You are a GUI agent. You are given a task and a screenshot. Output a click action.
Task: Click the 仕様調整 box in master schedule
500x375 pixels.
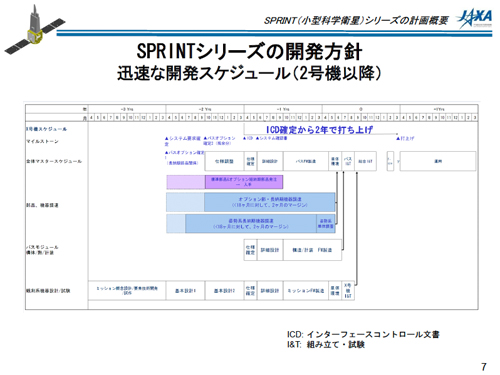tap(224, 161)
